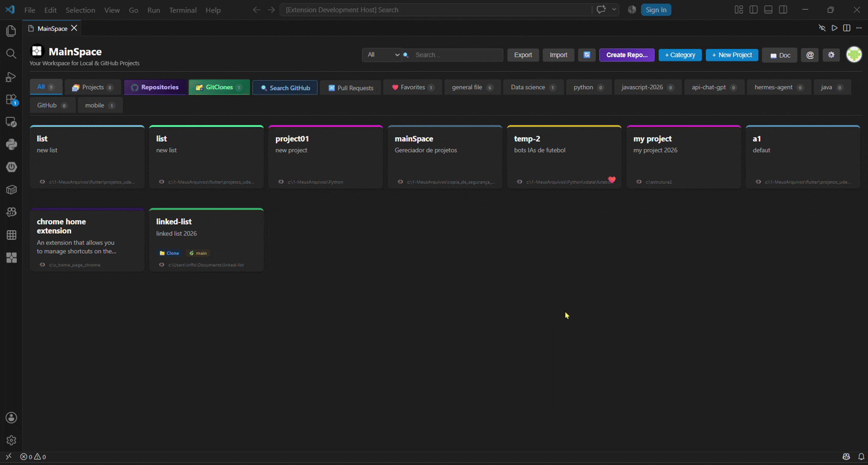This screenshot has height=465, width=868.
Task: Open the Terminal menu
Action: pyautogui.click(x=183, y=10)
